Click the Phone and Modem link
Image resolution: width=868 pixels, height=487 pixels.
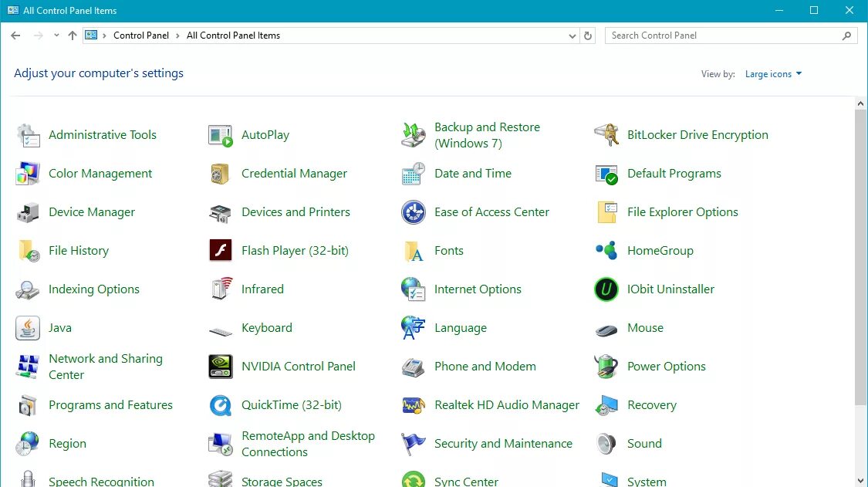coord(485,367)
